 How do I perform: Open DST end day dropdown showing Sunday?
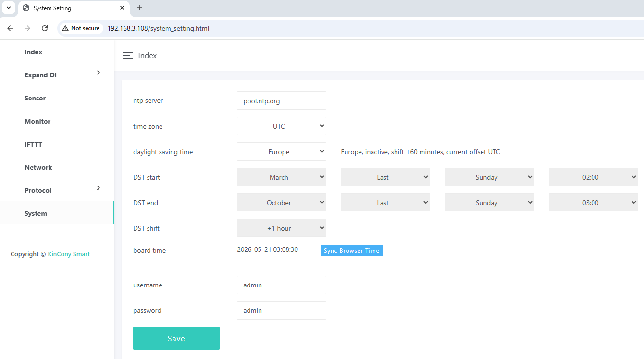(x=489, y=202)
